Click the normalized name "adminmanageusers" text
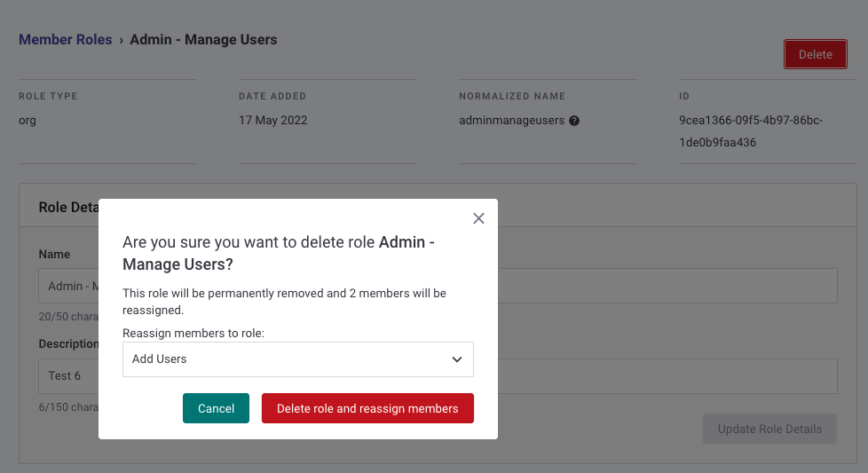Screen dimensions: 868x473 pos(511,120)
